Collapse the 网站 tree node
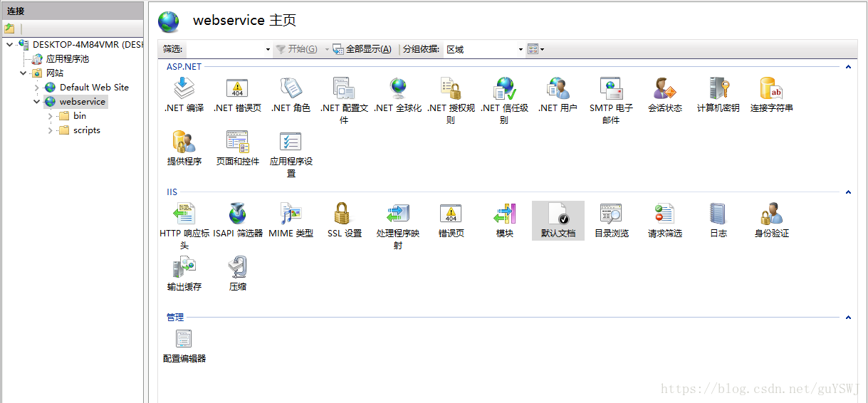868x403 pixels. 23,73
